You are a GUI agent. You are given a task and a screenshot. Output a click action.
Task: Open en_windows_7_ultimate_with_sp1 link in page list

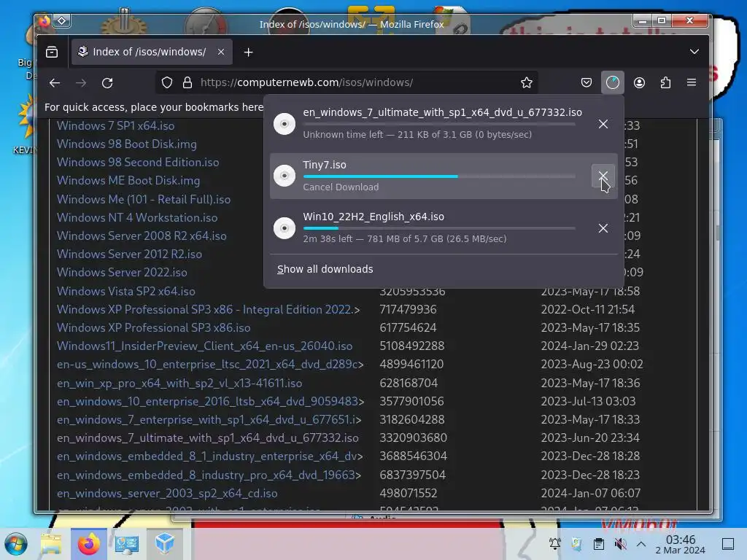pyautogui.click(x=208, y=437)
